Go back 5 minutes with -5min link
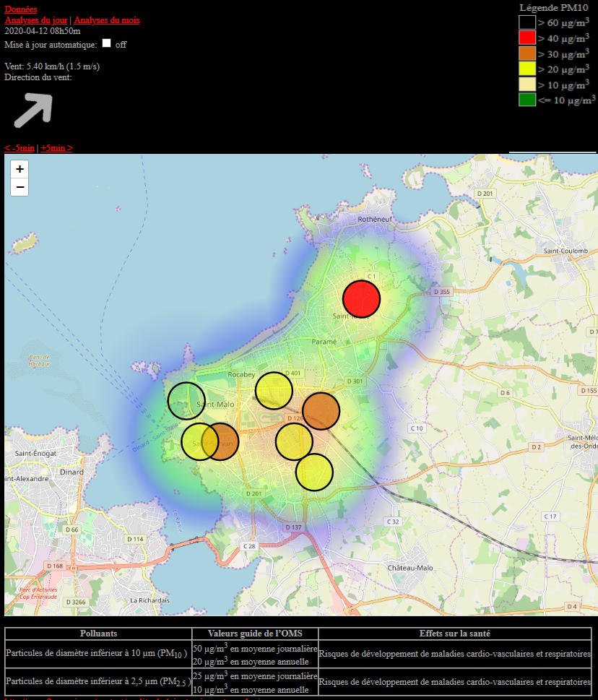598x700 pixels. [19, 148]
